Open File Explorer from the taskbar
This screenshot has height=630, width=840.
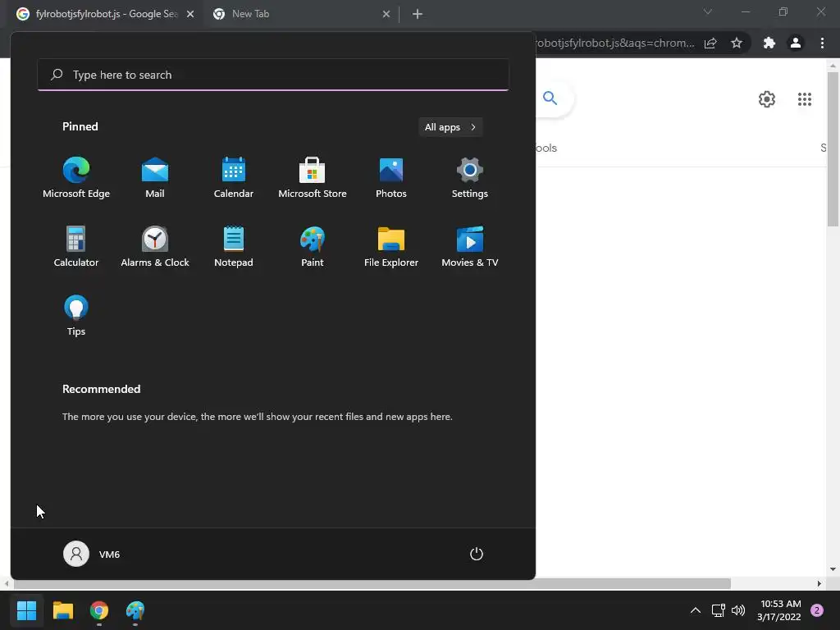(x=62, y=610)
